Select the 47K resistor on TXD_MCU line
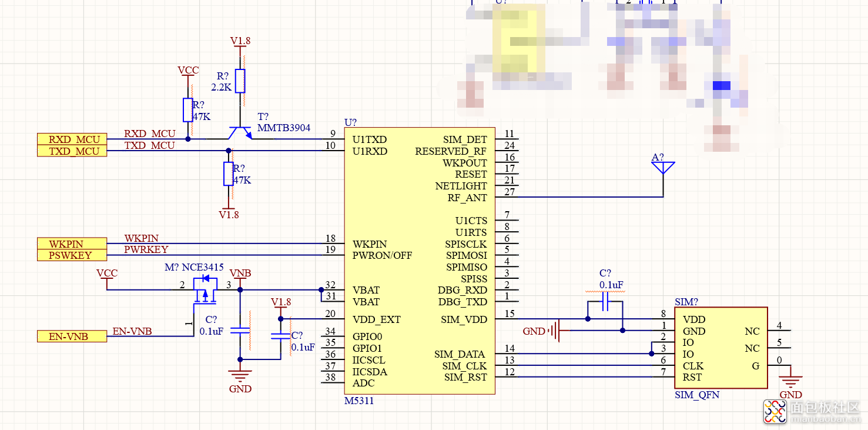The image size is (868, 430). click(x=229, y=174)
